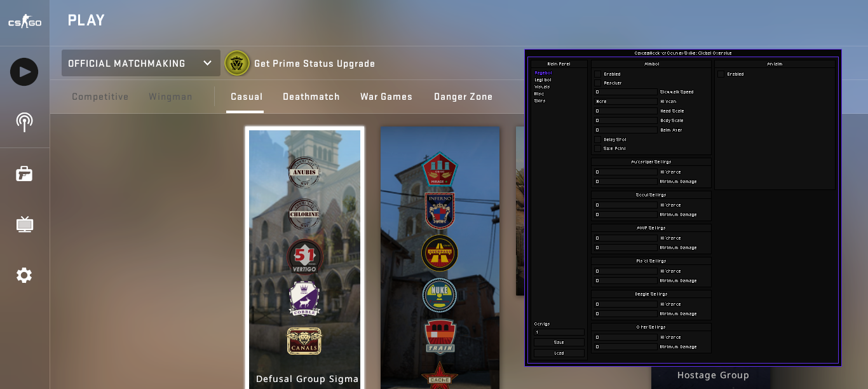Open Inventory via the briefcase icon

[x=24, y=174]
